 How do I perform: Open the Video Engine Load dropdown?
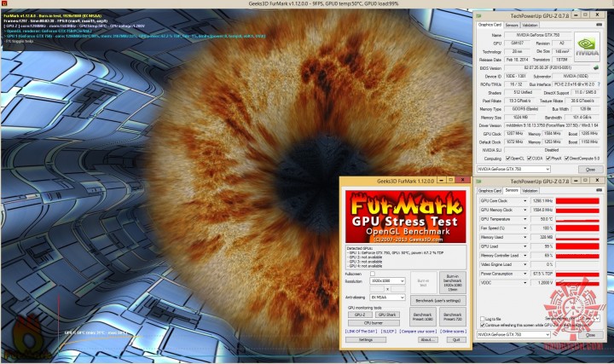coord(525,264)
